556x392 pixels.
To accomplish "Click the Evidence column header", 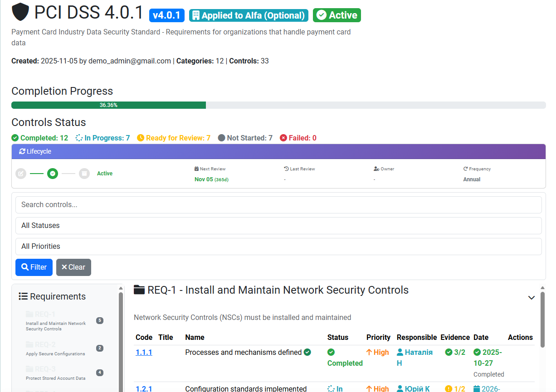I will click(x=455, y=337).
